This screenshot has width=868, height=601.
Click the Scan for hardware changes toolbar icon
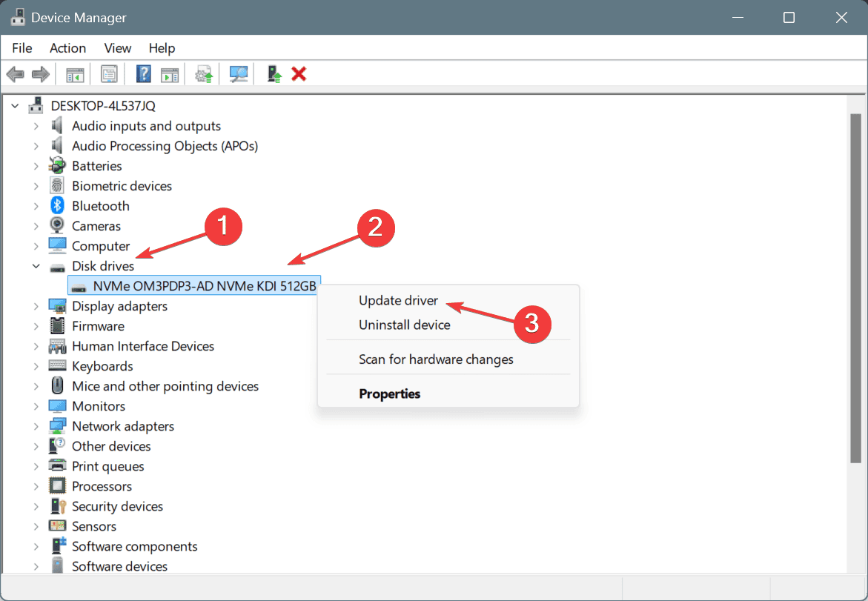(238, 73)
